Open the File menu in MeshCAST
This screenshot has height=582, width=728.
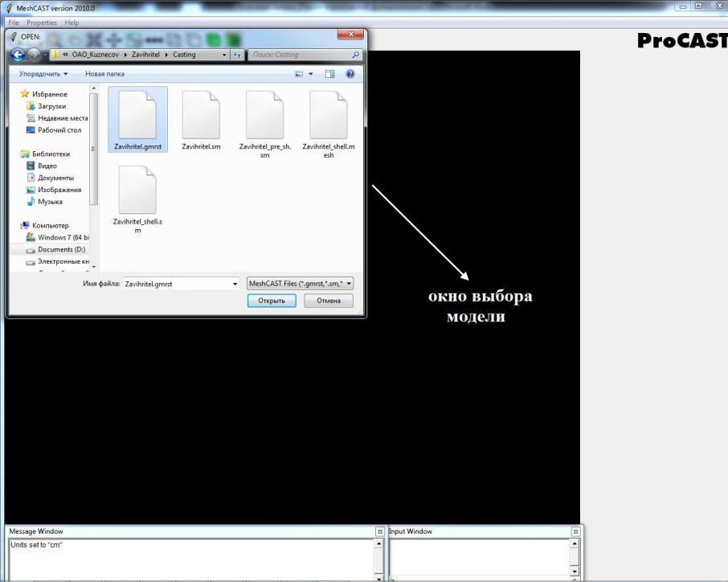pos(14,23)
